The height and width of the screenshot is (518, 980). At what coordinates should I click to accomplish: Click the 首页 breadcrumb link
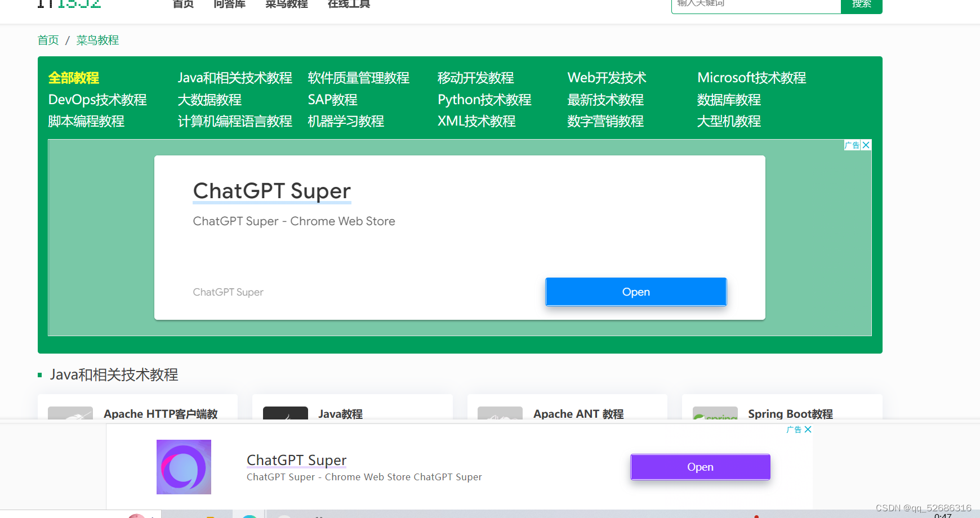point(48,40)
